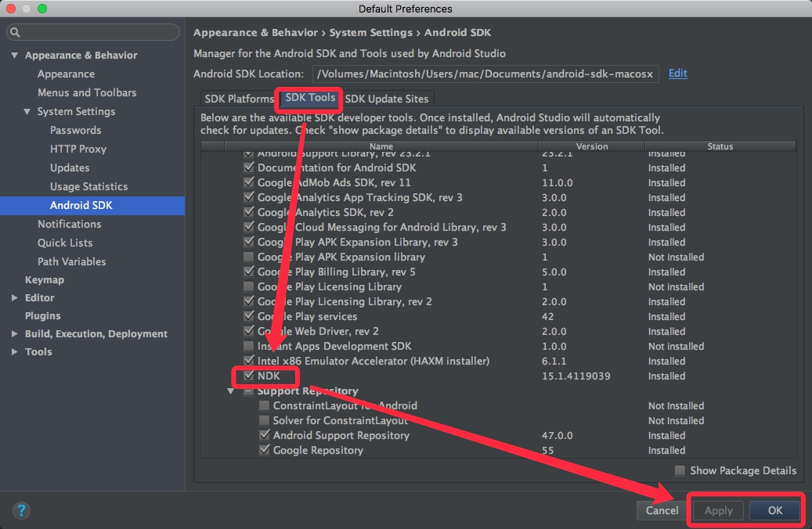
Task: Expand the Tools section
Action: click(x=15, y=351)
